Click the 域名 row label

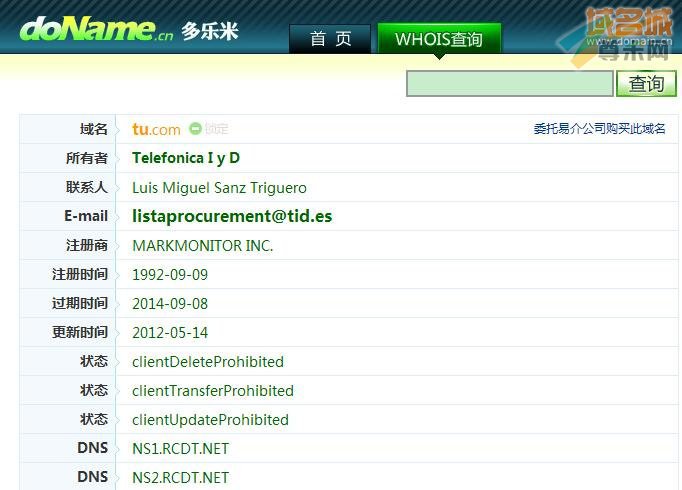94,129
